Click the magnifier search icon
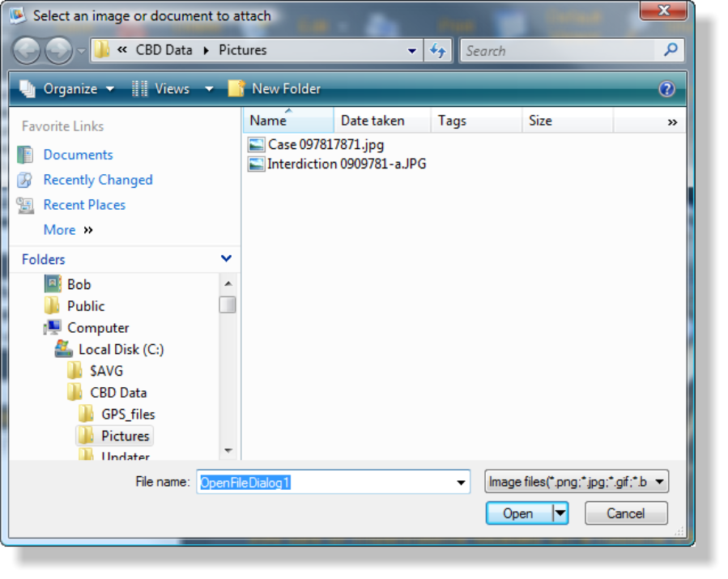The height and width of the screenshot is (579, 728). click(671, 49)
